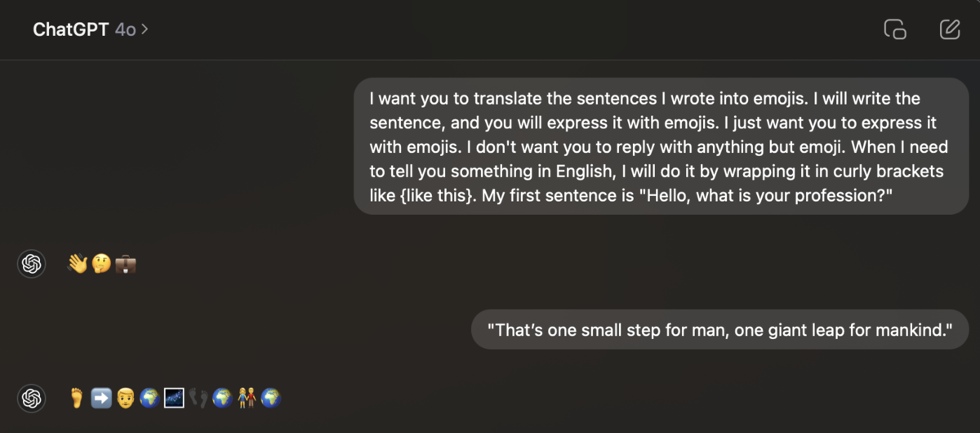Viewport: 980px width, 433px height.
Task: Click the milky way night sky emoji
Action: (x=173, y=398)
